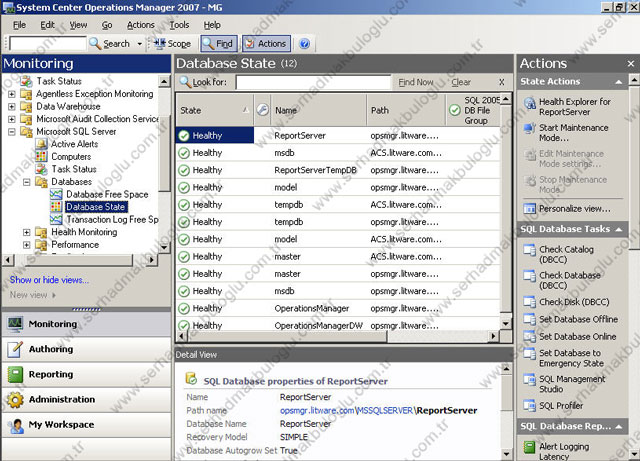Click Personalize view icon
The image size is (640, 461).
click(530, 208)
